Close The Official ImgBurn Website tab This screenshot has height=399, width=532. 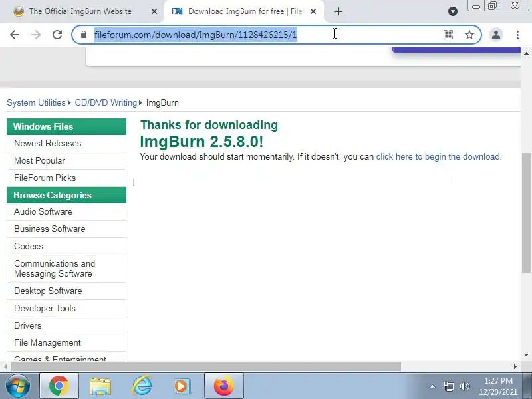154,11
